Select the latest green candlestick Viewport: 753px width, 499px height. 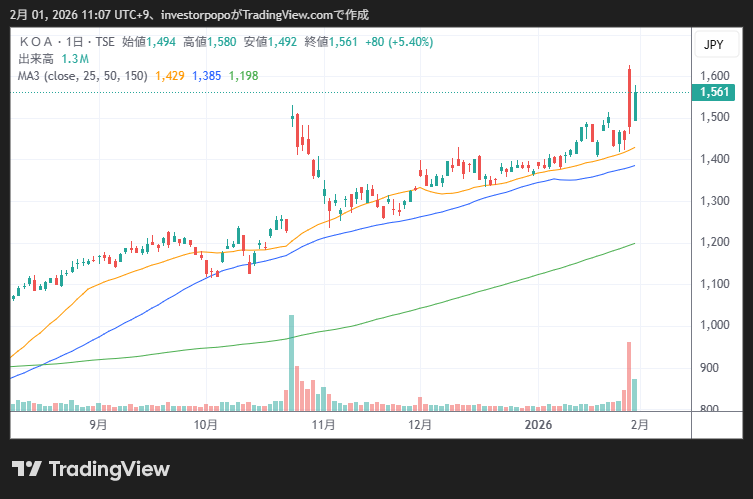pyautogui.click(x=635, y=105)
